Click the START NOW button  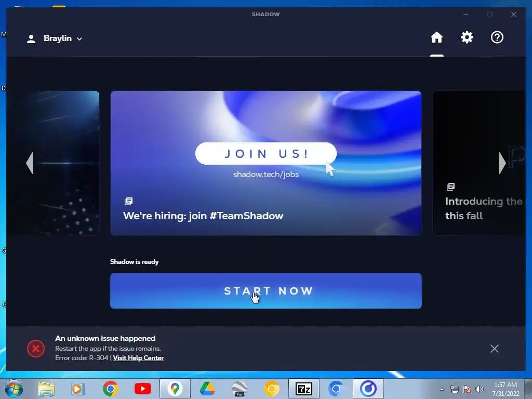265,291
